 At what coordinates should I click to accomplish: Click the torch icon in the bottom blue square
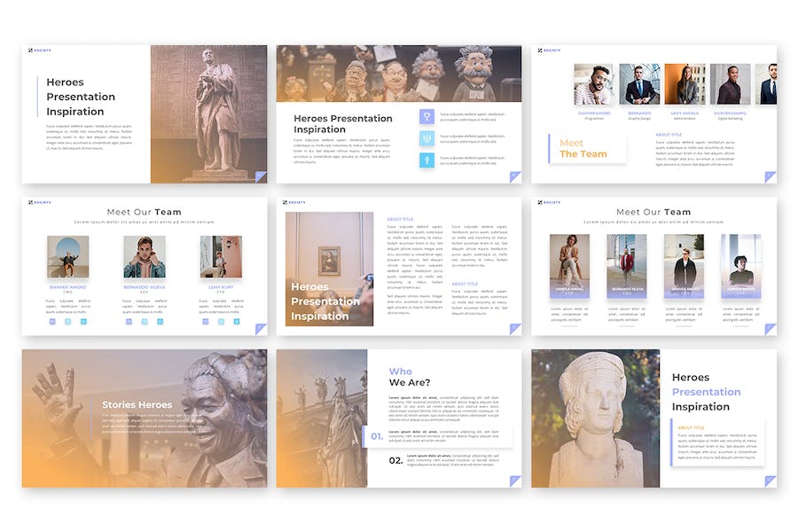[426, 160]
